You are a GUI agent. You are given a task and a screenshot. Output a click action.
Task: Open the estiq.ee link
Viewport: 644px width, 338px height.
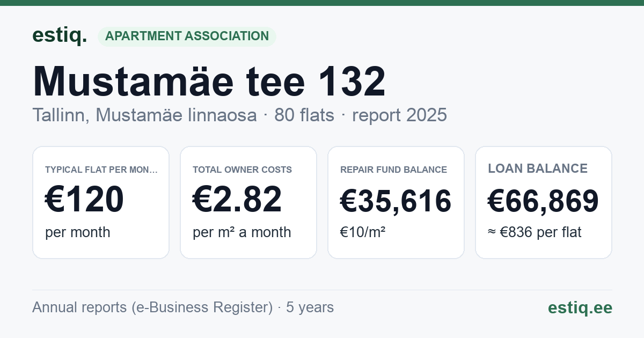tap(580, 307)
